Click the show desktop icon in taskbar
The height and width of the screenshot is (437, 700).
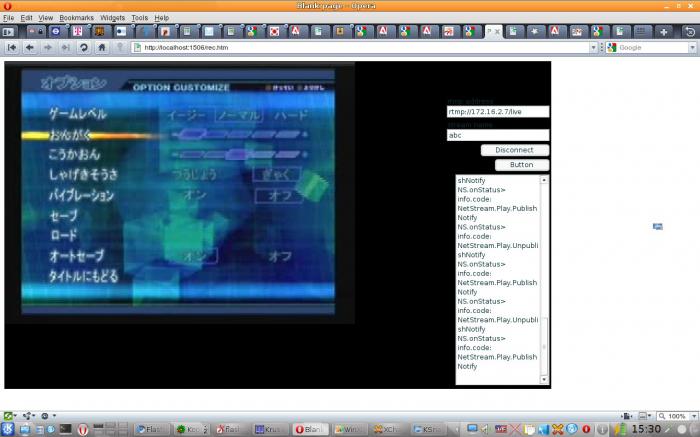24,429
